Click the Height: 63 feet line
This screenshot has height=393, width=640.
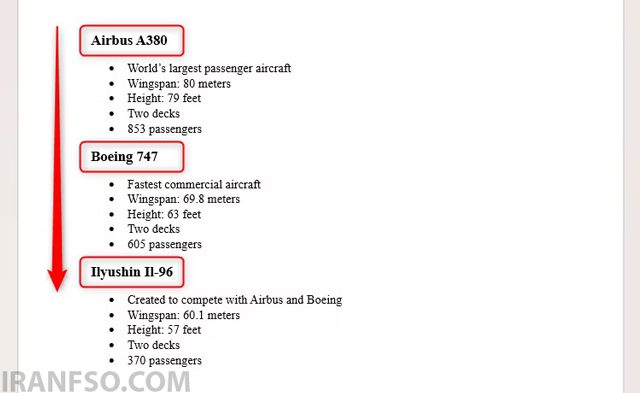tap(164, 214)
